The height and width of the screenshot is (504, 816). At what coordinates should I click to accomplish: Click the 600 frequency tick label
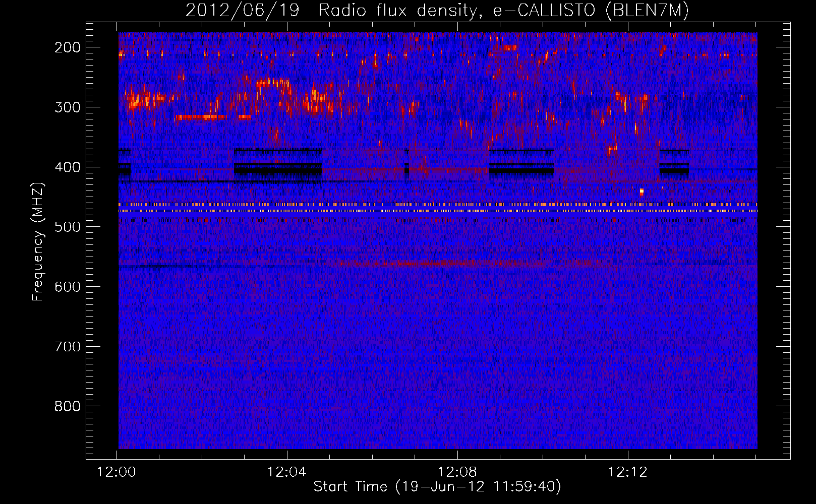click(x=68, y=287)
